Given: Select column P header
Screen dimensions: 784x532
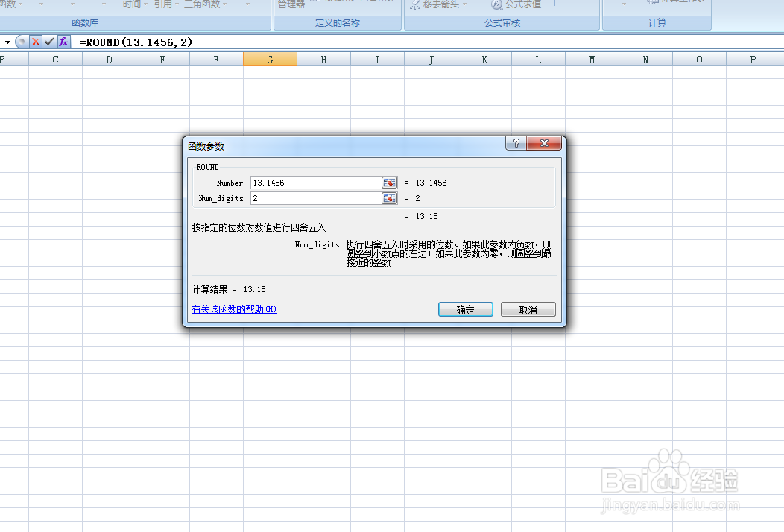Looking at the screenshot, I should (x=753, y=60).
